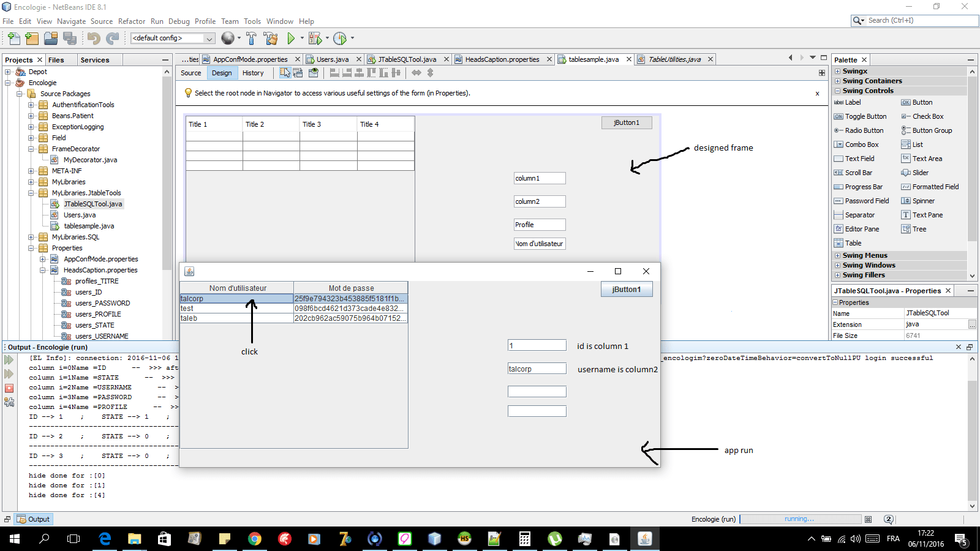
Task: Click jButton1 in the running application window
Action: coord(627,288)
